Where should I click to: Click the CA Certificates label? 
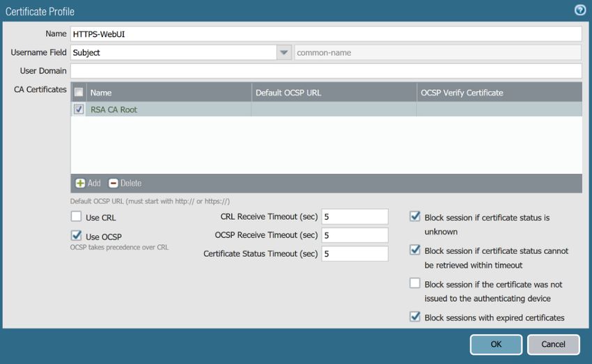(40, 89)
